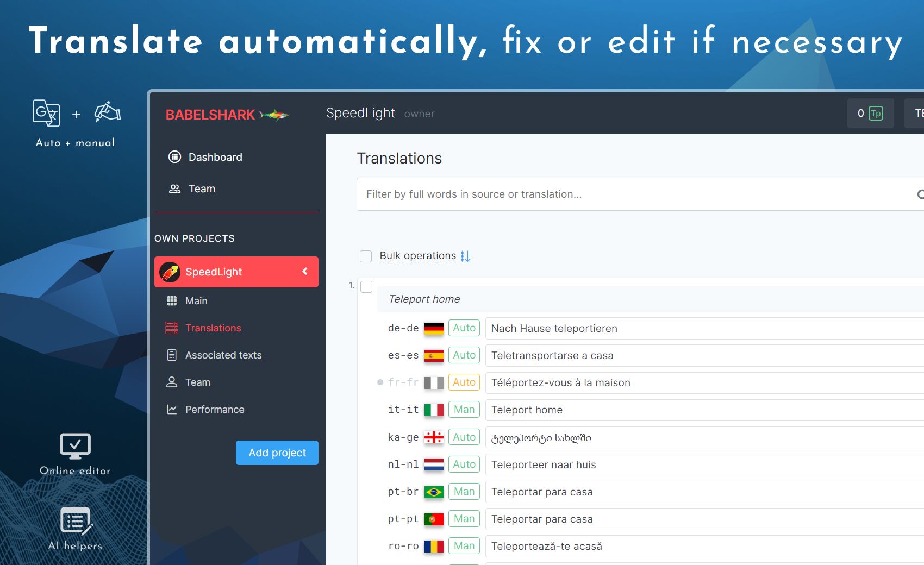Click the Online editor icon on the left
The image size is (924, 565).
pos(74,446)
